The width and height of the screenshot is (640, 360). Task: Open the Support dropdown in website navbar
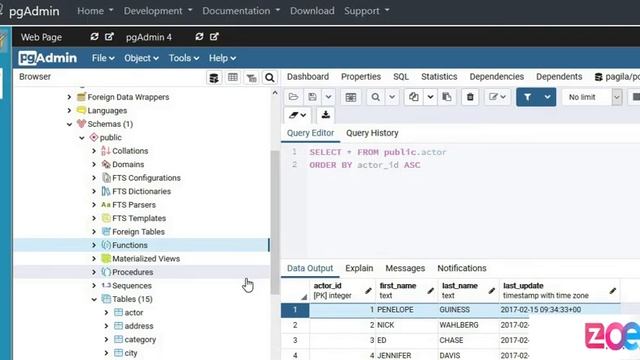click(x=367, y=11)
